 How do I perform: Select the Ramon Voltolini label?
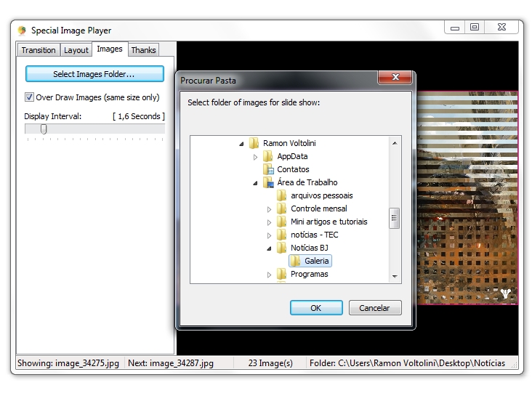289,143
